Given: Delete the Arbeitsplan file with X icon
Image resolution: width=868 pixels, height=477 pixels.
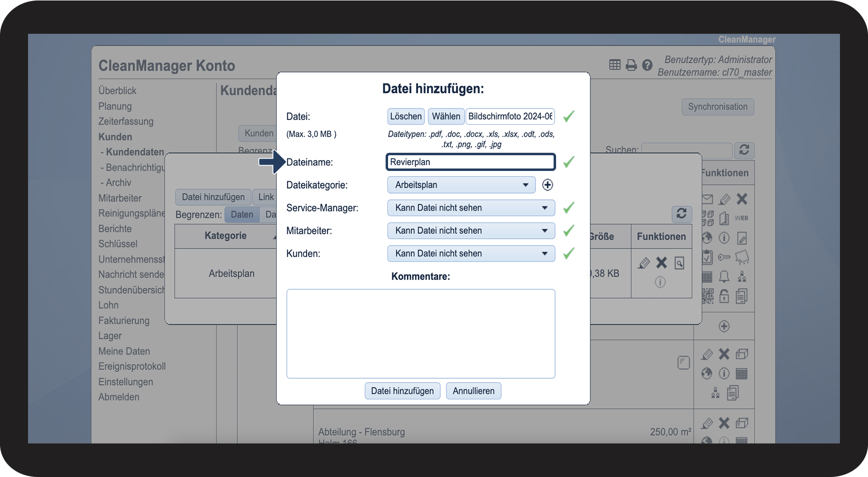Looking at the screenshot, I should tap(662, 263).
